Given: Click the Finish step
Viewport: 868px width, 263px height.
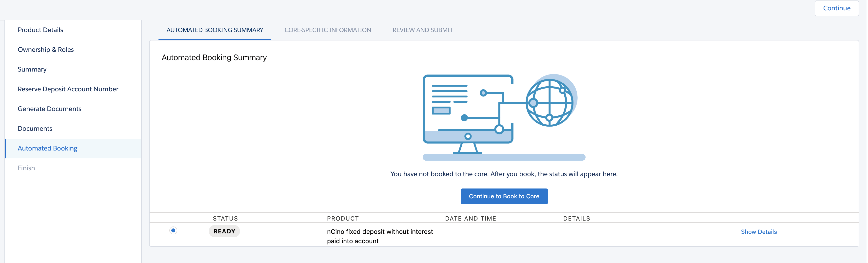Looking at the screenshot, I should point(26,168).
